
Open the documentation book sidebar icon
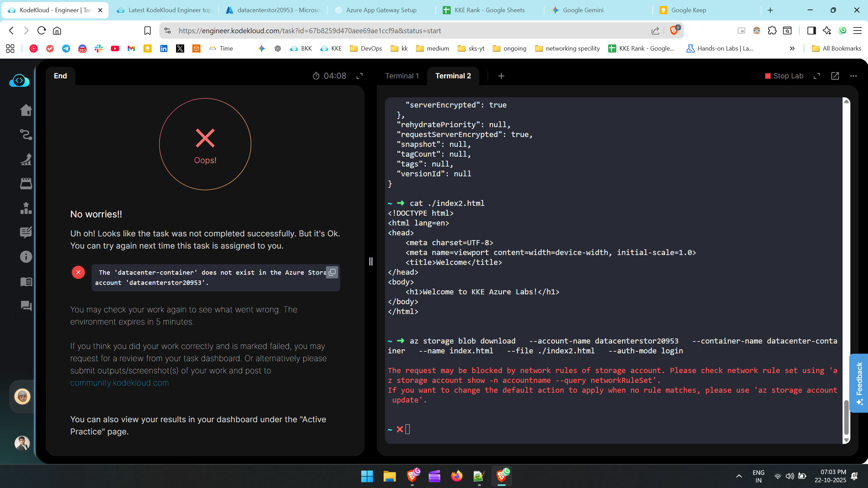pos(26,281)
